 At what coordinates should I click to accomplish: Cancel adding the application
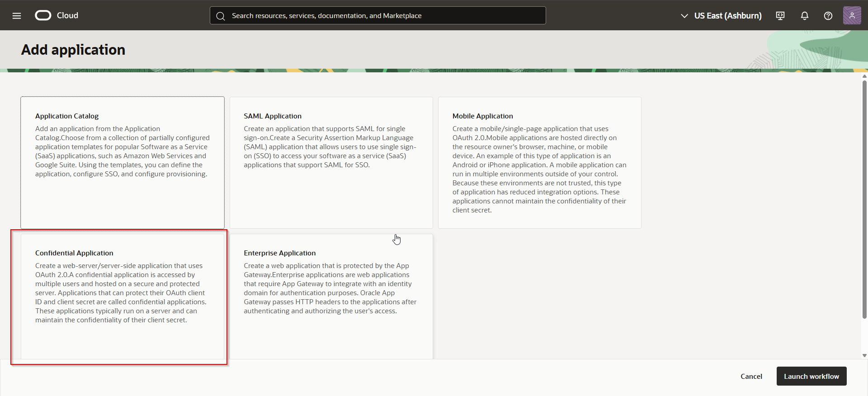(751, 376)
